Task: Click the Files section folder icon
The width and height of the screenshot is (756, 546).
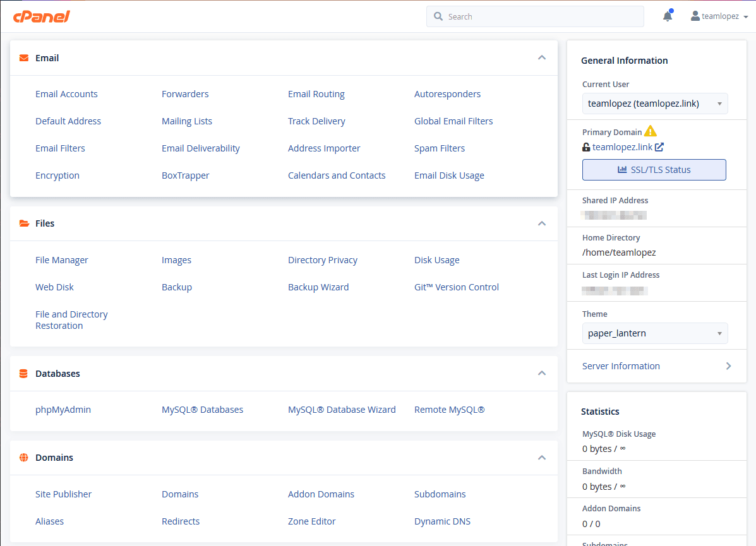Action: (x=23, y=223)
